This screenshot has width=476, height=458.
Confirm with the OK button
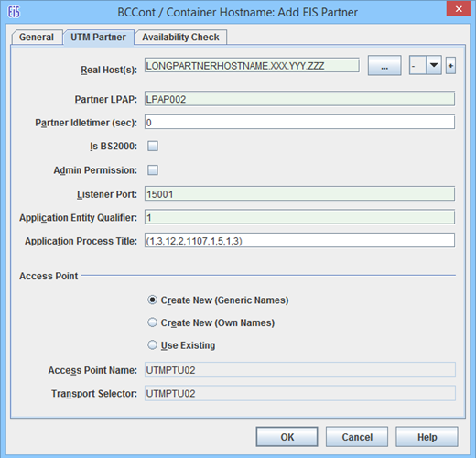tap(287, 437)
